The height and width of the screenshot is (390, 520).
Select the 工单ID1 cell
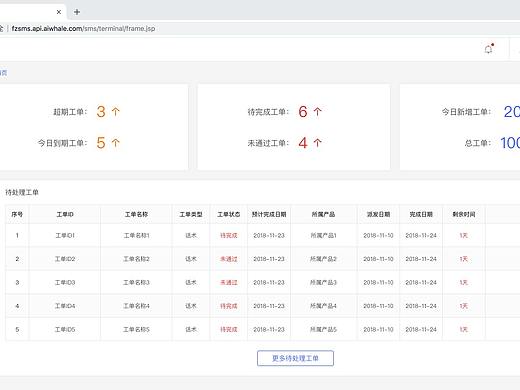(x=65, y=235)
